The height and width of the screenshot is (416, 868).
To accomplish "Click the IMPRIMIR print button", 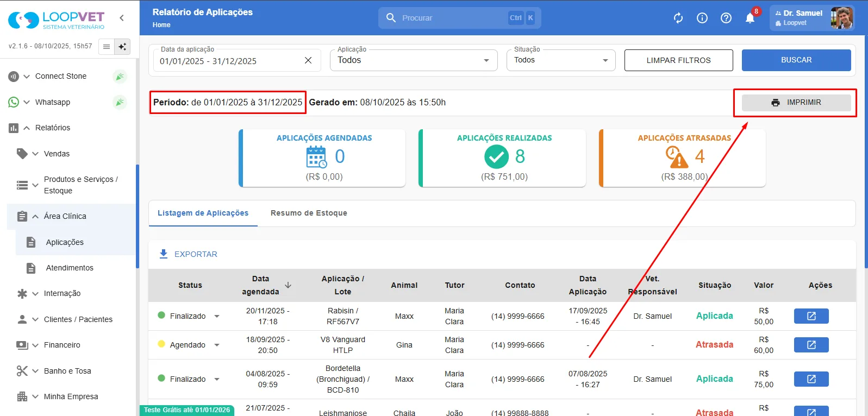I will (x=796, y=103).
